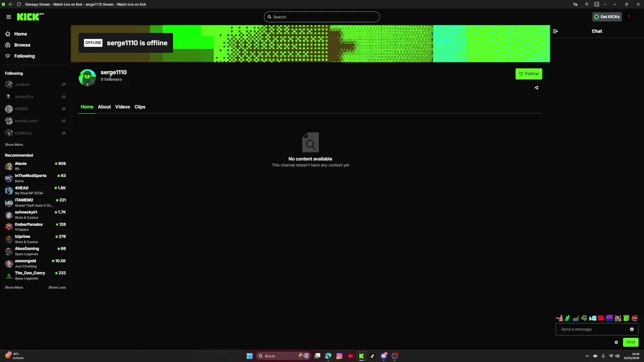Insert the Patrick pointing emote
The image size is (644, 362).
click(x=559, y=318)
